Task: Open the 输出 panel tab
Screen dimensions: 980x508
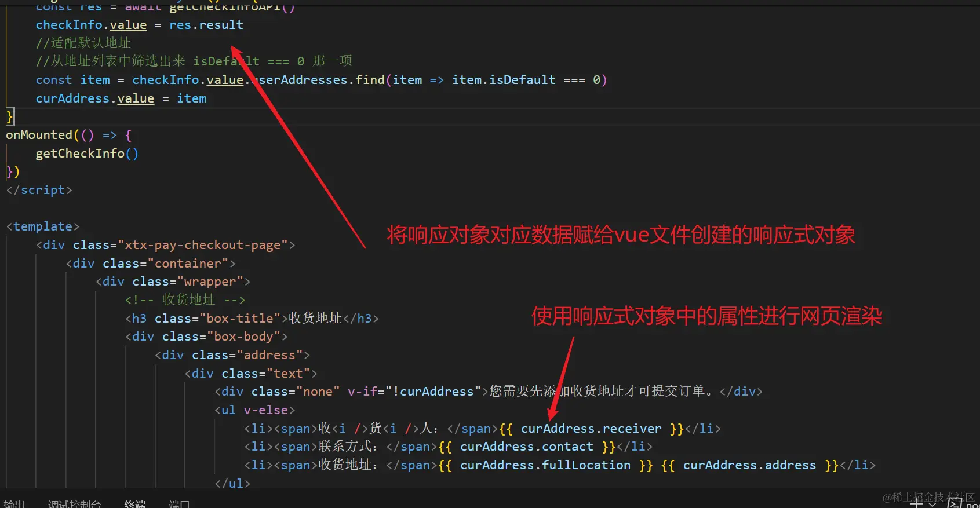Action: tap(14, 504)
